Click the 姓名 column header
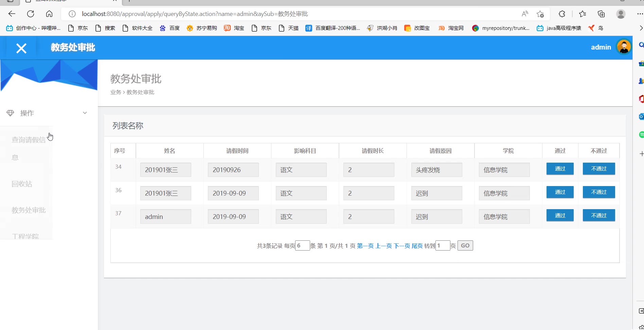The width and height of the screenshot is (644, 330). pyautogui.click(x=169, y=151)
